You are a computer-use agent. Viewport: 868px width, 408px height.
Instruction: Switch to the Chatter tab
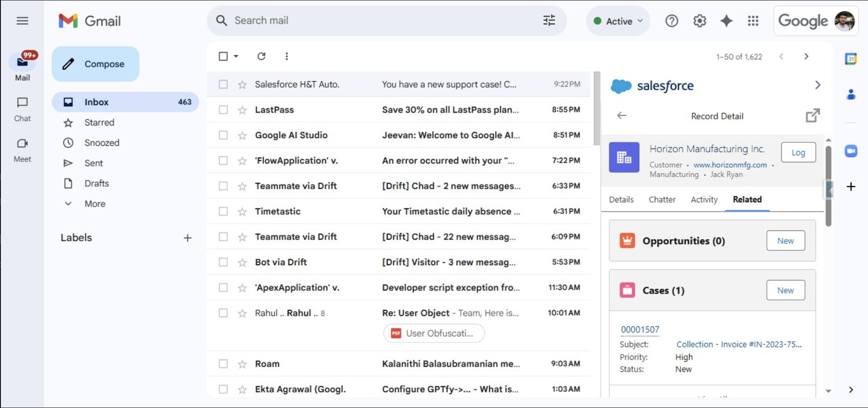(662, 199)
